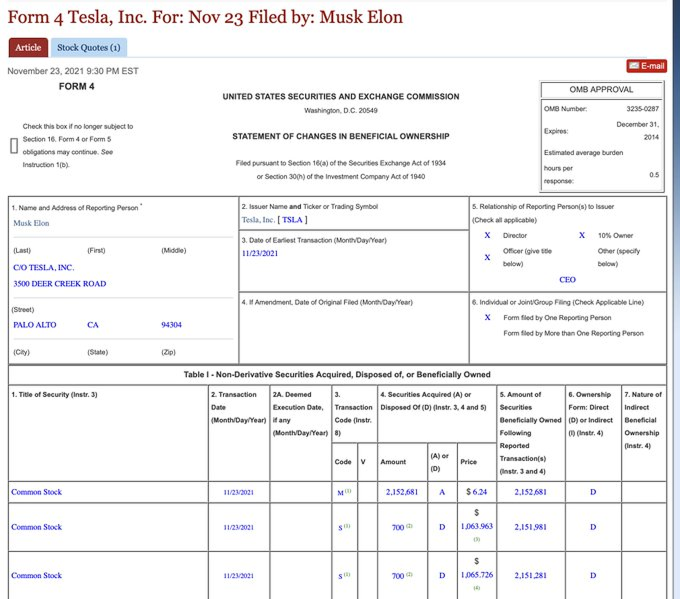Click the 1,065.726 price value
The height and width of the screenshot is (599, 680).
pos(477,575)
